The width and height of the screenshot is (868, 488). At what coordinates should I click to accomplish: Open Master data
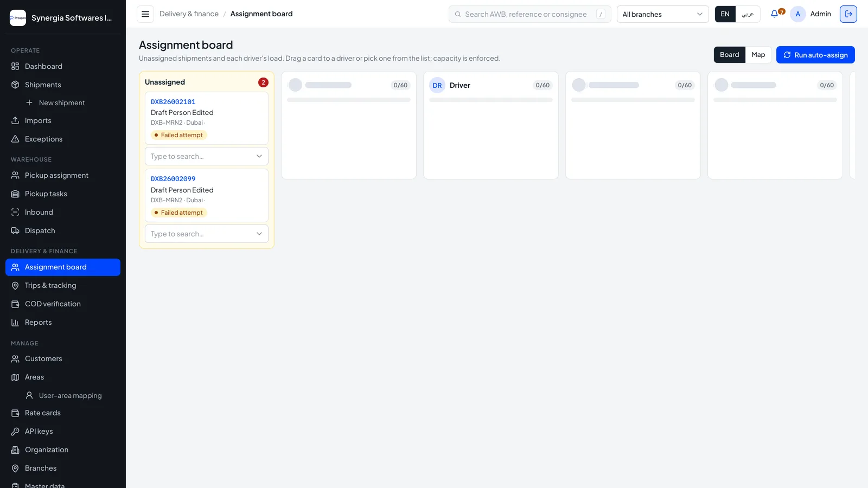coord(63,485)
